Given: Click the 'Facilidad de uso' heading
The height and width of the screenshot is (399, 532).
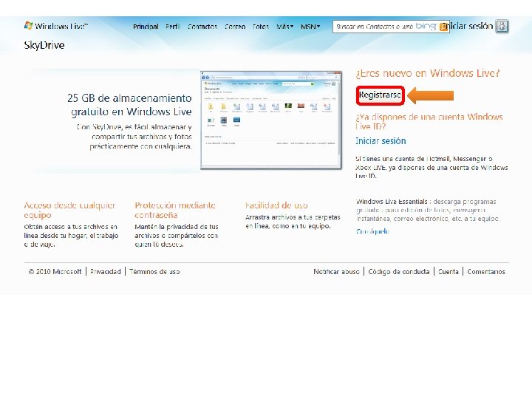Looking at the screenshot, I should [x=276, y=205].
